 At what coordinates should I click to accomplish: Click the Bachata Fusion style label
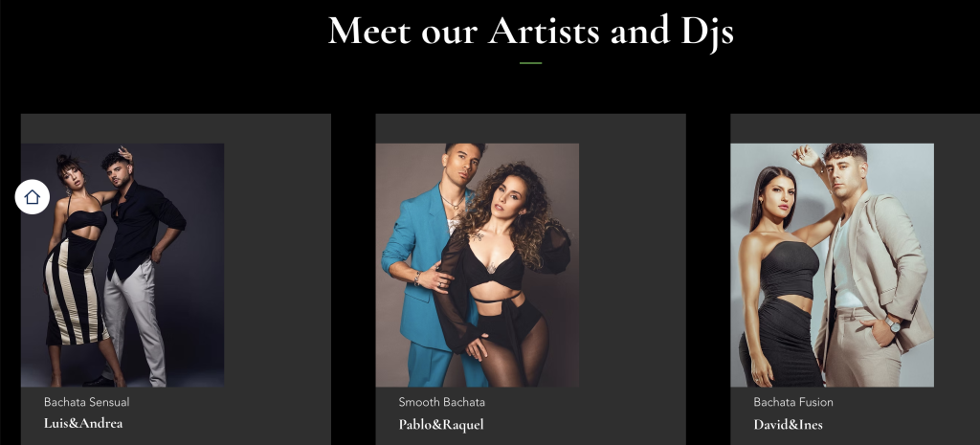(793, 402)
